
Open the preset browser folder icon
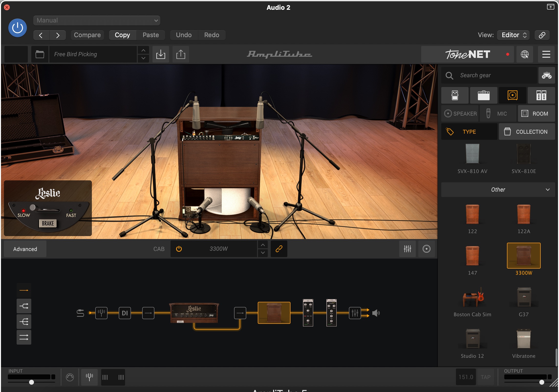coord(40,54)
